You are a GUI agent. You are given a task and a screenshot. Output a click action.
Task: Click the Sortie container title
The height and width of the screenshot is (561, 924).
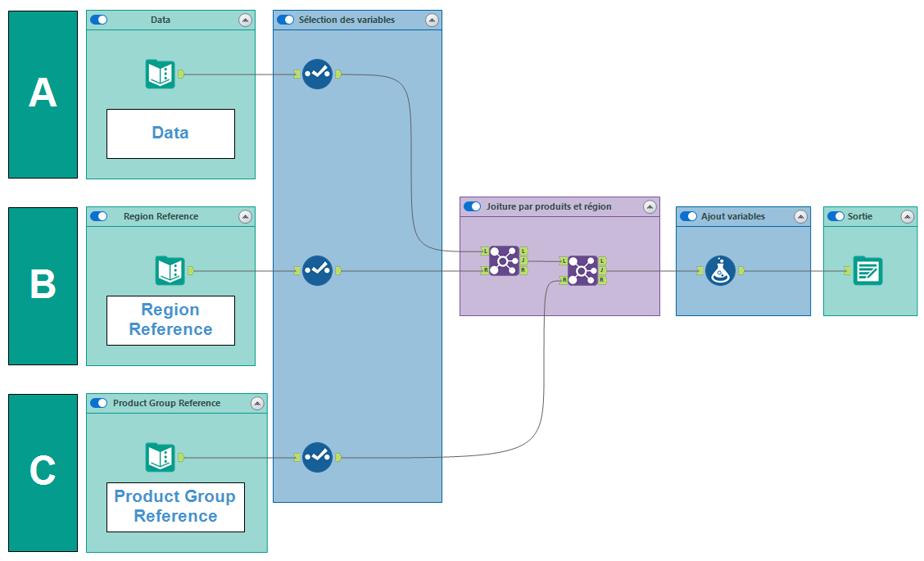pos(860,216)
